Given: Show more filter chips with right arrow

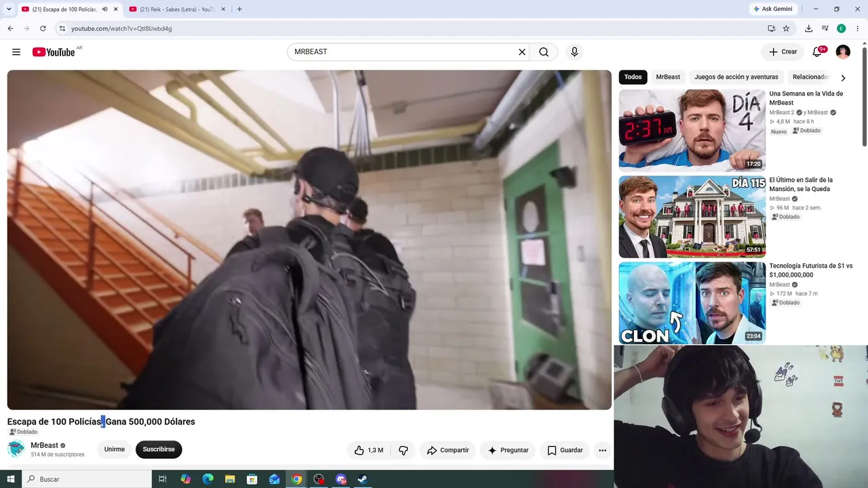Looking at the screenshot, I should (843, 78).
